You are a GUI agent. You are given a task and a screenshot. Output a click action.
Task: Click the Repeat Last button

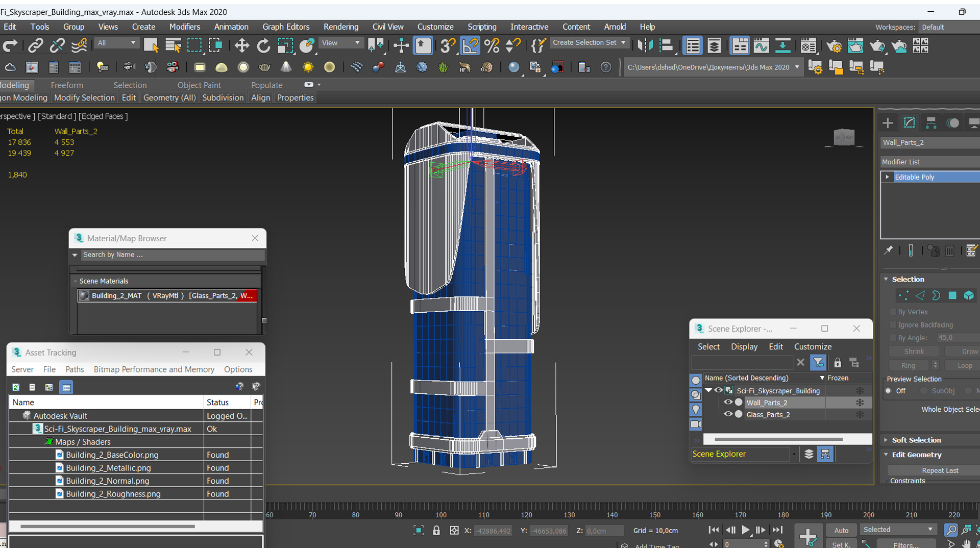point(940,470)
